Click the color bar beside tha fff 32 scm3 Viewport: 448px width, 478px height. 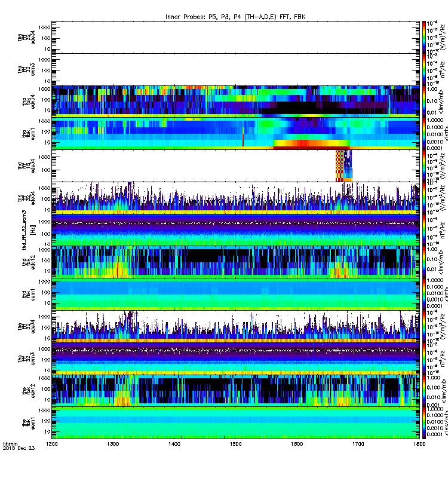(x=424, y=69)
